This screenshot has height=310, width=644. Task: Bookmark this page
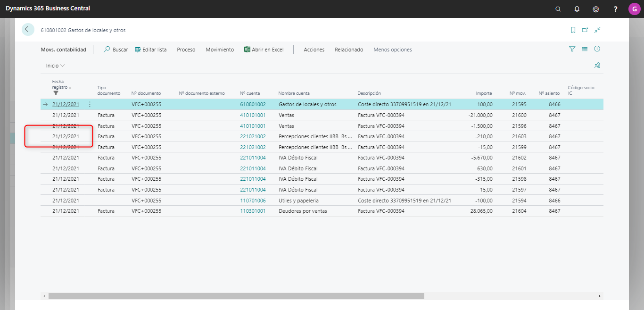[x=573, y=30]
